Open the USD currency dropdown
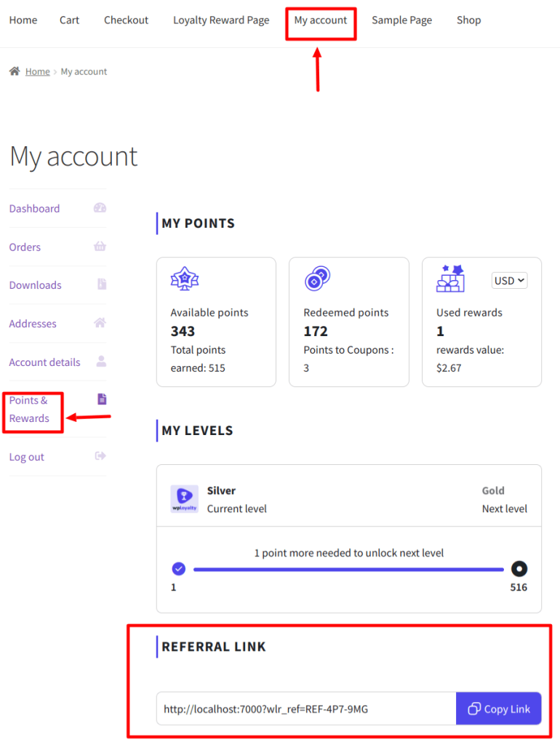 [509, 281]
